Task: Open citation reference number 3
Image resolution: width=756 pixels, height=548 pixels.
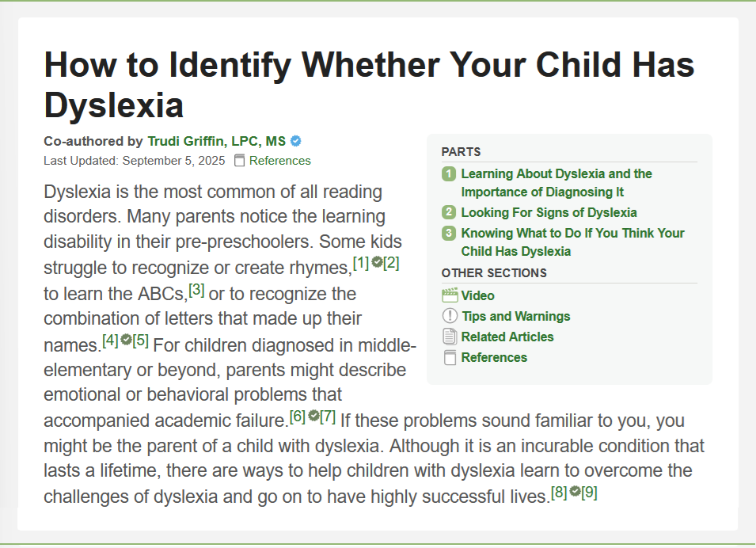Action: (196, 291)
